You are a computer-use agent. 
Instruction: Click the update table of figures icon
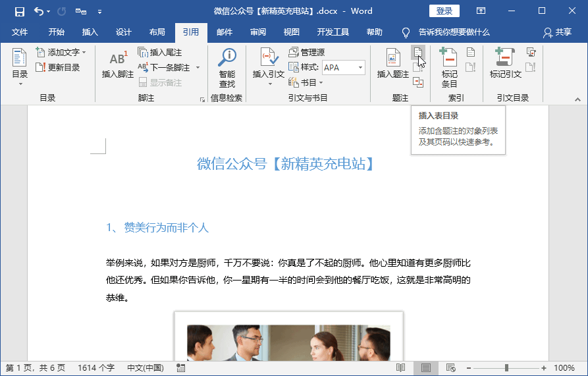click(418, 67)
